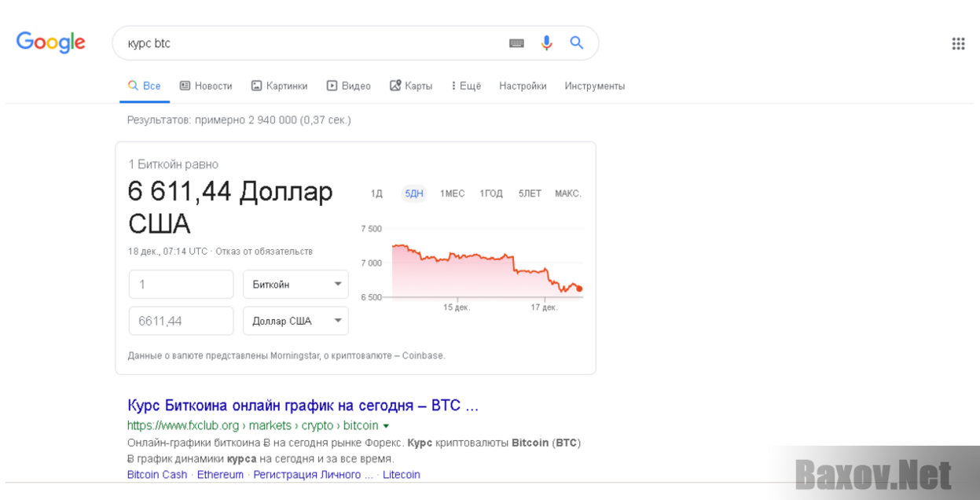This screenshot has width=980, height=500.
Task: Open the Доллар США currency dropdown
Action: [x=295, y=321]
